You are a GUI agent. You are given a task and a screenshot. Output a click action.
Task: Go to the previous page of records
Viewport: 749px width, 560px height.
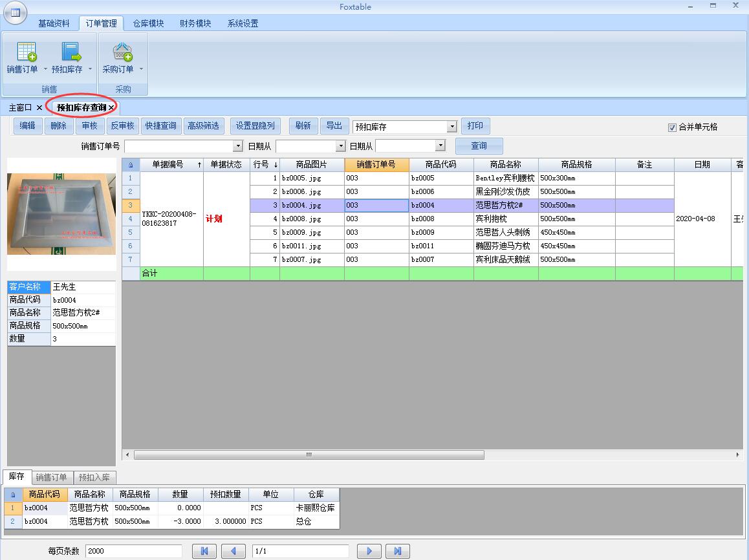(233, 551)
